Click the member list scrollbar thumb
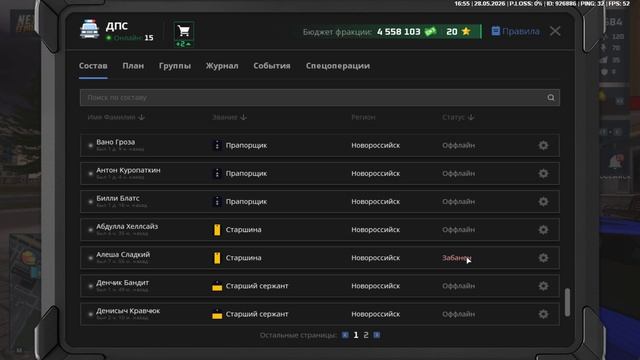Viewport: 640px width, 360px height. tap(567, 302)
